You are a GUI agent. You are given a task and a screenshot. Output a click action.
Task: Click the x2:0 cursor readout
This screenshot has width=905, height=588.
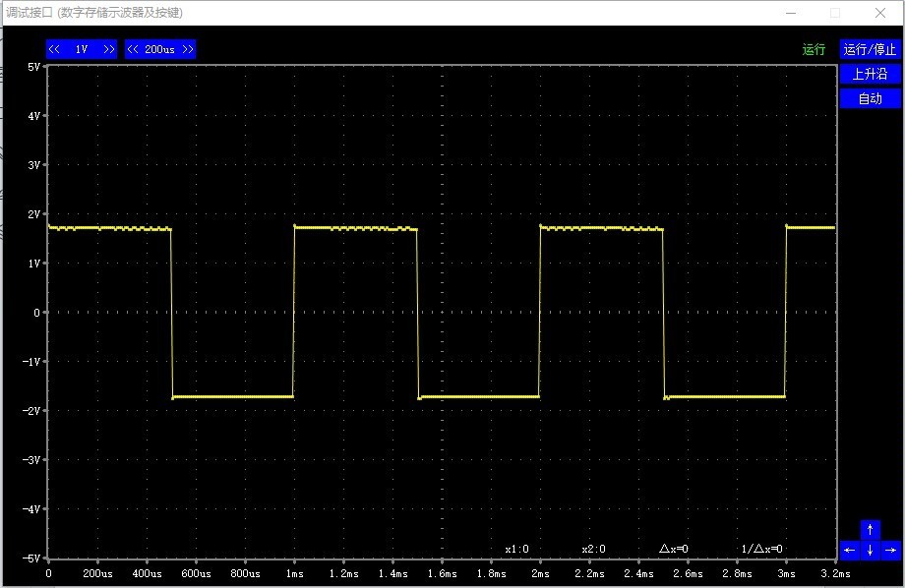[x=593, y=549]
